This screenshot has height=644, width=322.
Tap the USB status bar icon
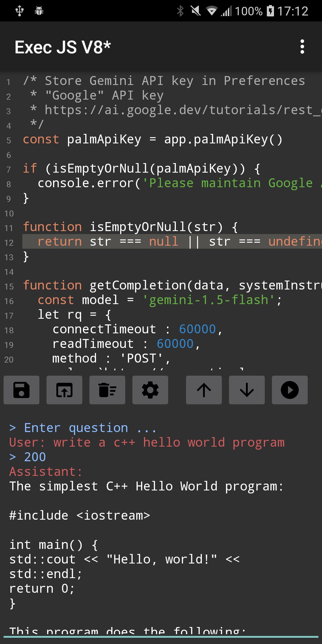pos(20,11)
